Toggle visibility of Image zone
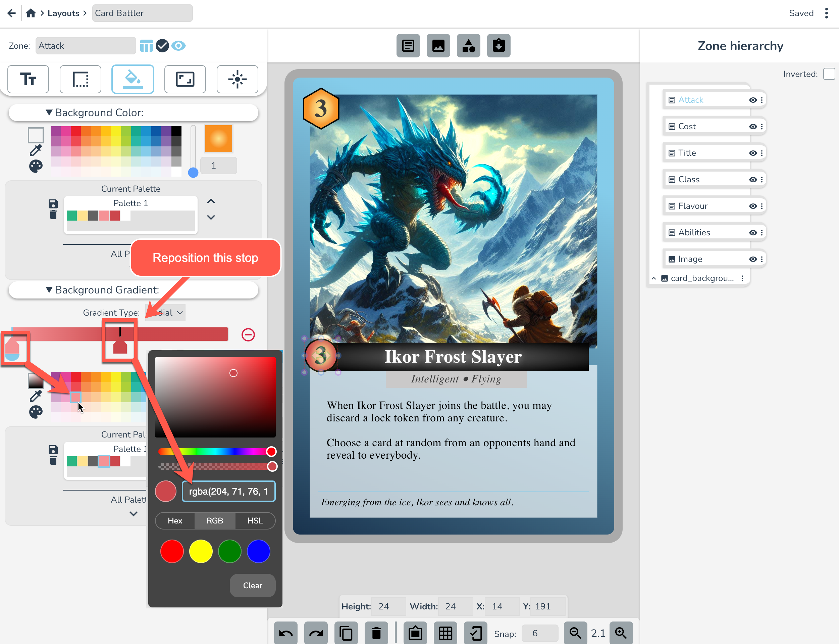Image resolution: width=840 pixels, height=644 pixels. click(x=753, y=259)
